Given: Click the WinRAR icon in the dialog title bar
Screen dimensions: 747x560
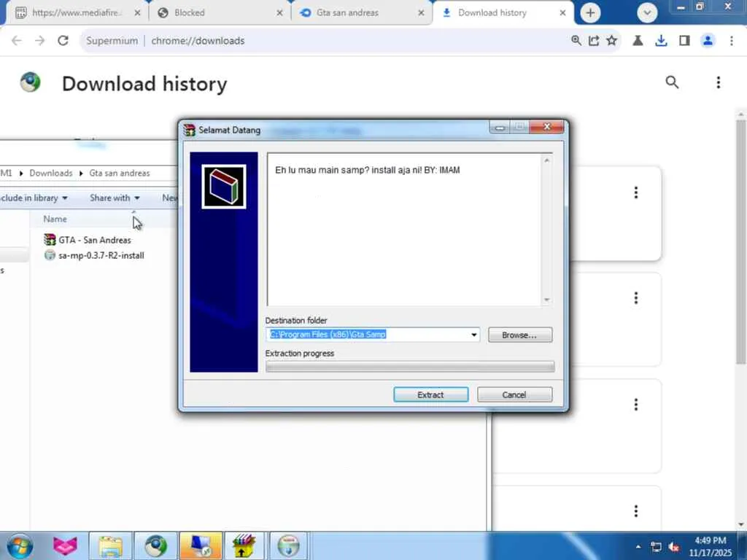Looking at the screenshot, I should (x=190, y=130).
